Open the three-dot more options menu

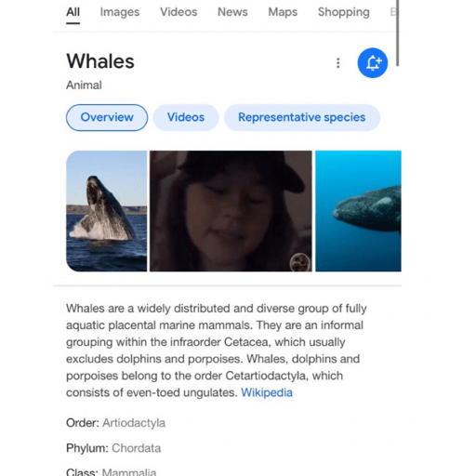pyautogui.click(x=338, y=63)
